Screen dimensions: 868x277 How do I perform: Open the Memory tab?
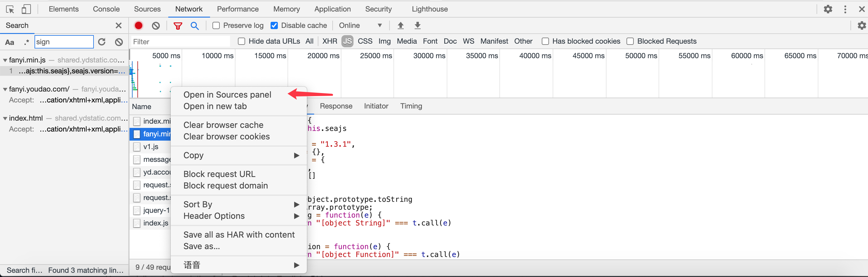[x=286, y=9]
